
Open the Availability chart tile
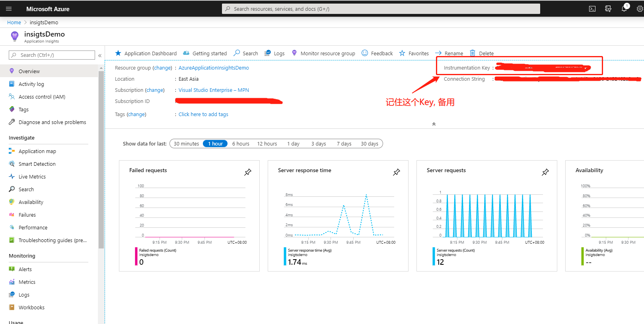coord(605,216)
